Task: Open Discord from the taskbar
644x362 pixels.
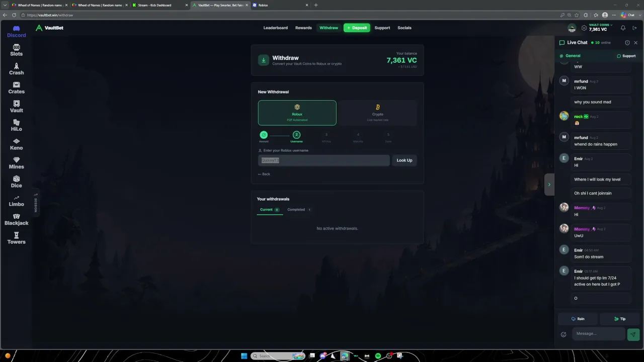Action: pos(324,356)
